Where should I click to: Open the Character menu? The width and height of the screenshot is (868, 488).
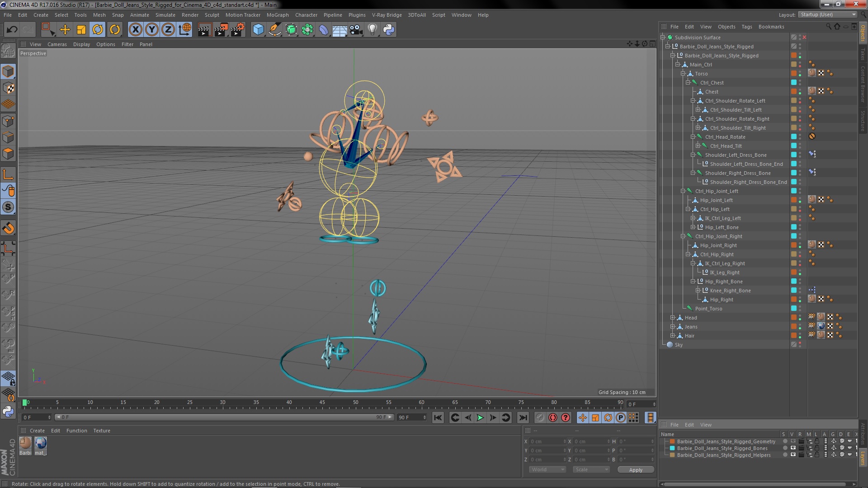tap(306, 15)
